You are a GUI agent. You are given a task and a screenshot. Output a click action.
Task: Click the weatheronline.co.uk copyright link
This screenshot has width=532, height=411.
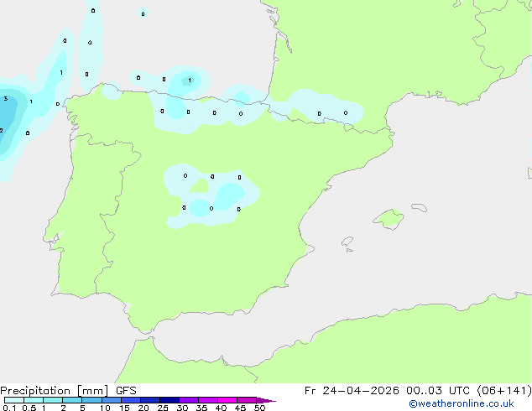coord(462,403)
